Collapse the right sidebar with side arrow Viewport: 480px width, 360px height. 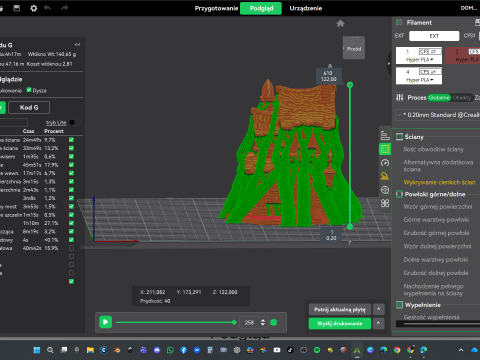(x=389, y=63)
